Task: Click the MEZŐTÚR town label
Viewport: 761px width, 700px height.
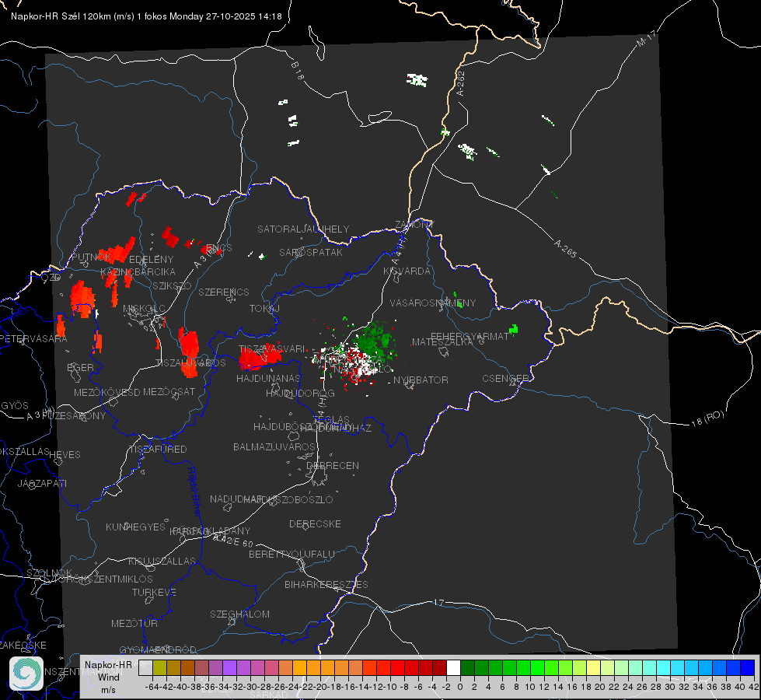Action: click(x=134, y=623)
